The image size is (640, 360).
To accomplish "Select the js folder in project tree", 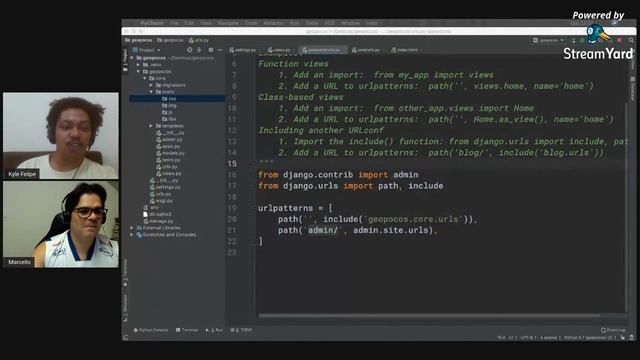I will click(x=167, y=112).
